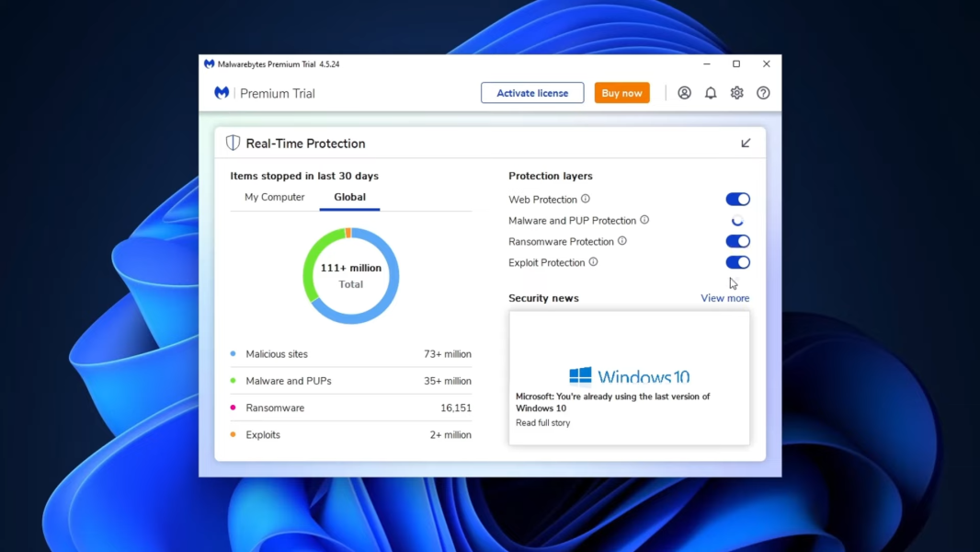Select the Exploits row
Viewport: 980px width, 552px height.
point(350,434)
